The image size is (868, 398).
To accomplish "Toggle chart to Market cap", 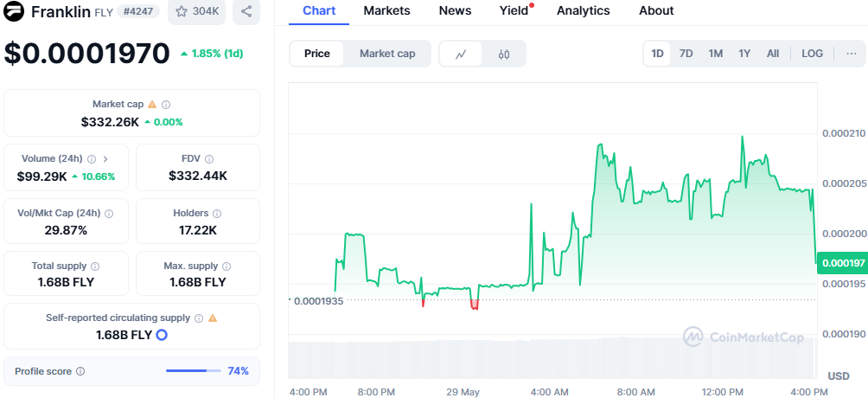I will coord(387,54).
